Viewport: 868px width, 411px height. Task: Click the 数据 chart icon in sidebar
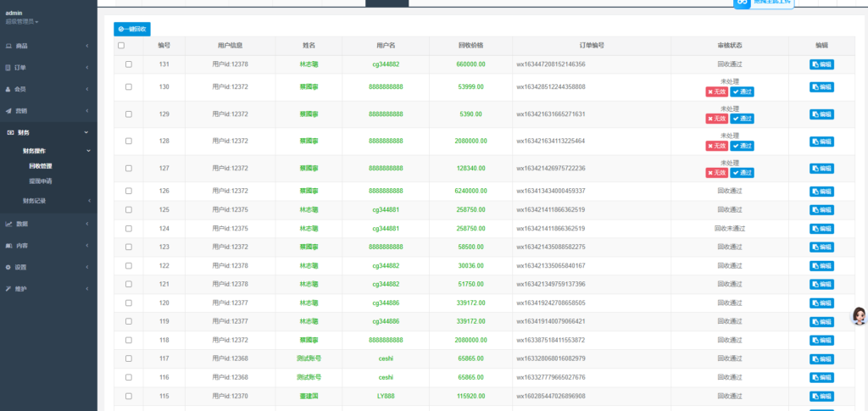[8, 224]
